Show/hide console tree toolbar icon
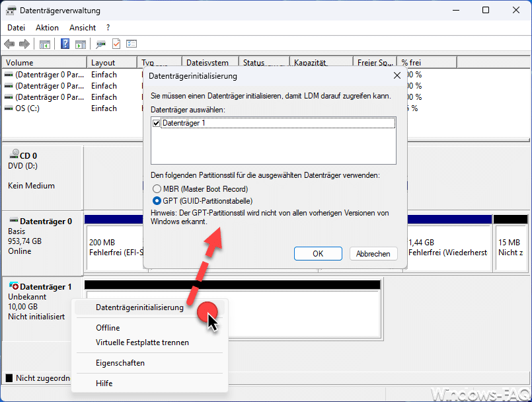This screenshot has width=532, height=402. 45,44
